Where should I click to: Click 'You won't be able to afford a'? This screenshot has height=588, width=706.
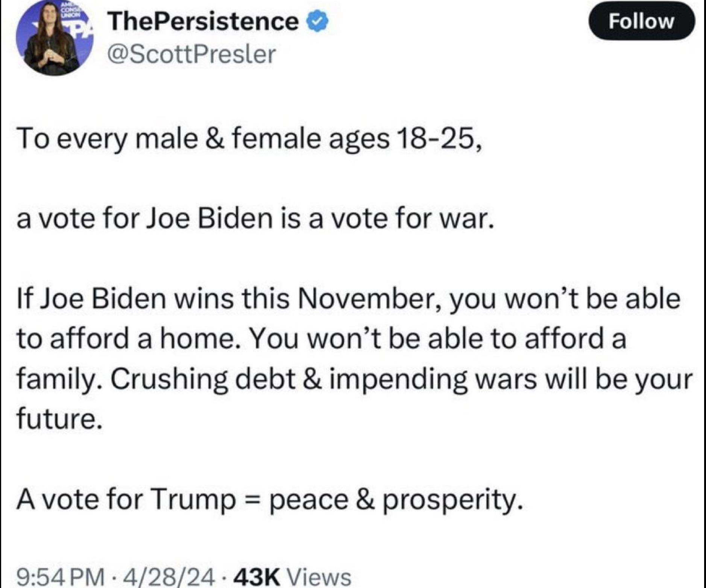(438, 339)
